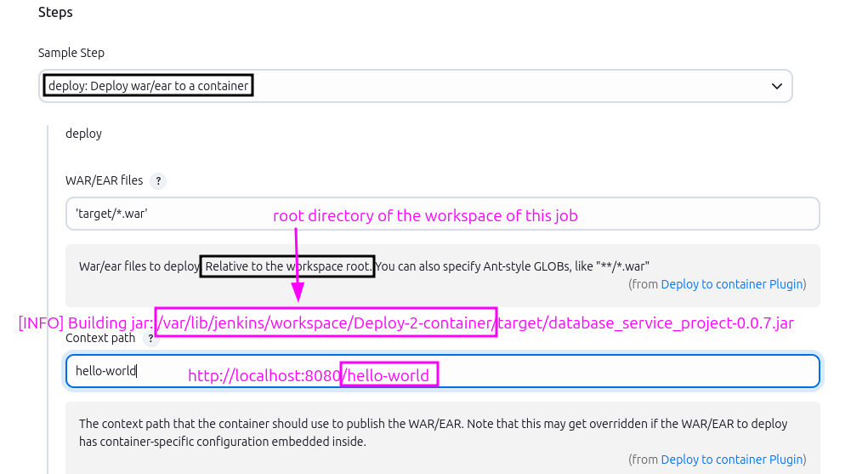The width and height of the screenshot is (868, 474).
Task: Click the '[INFO] Building jar:' annotation text
Action: (x=85, y=323)
